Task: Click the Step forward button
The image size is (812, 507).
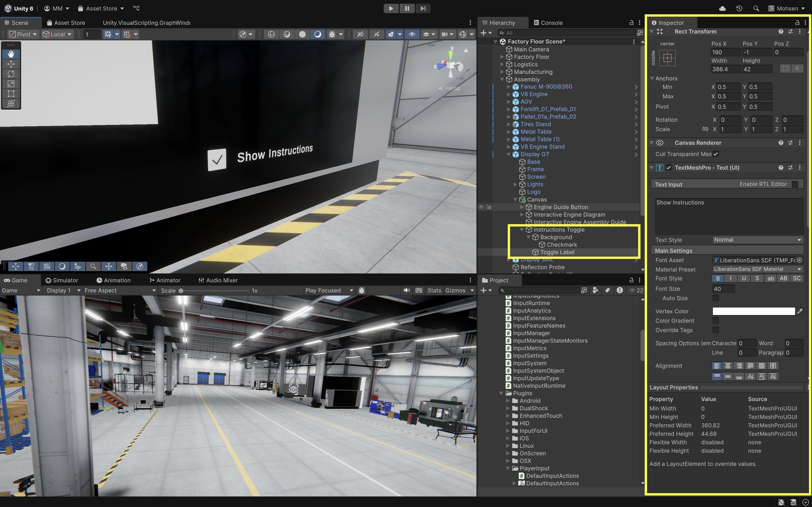Action: (423, 8)
